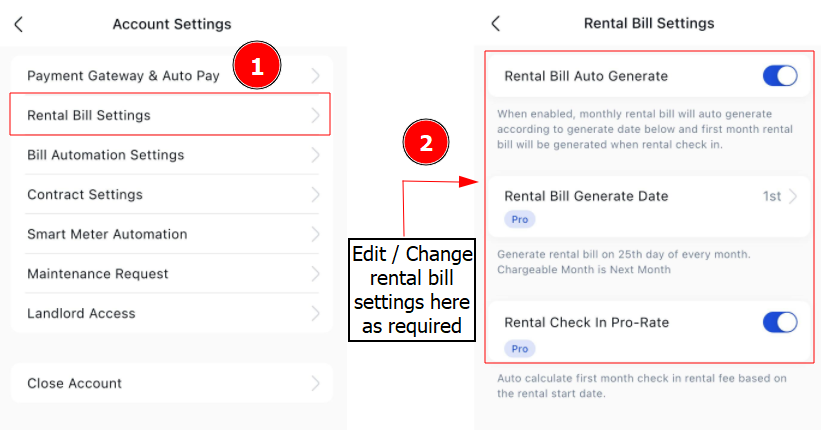Expand Rental Bill Generate Date chevron

[793, 196]
